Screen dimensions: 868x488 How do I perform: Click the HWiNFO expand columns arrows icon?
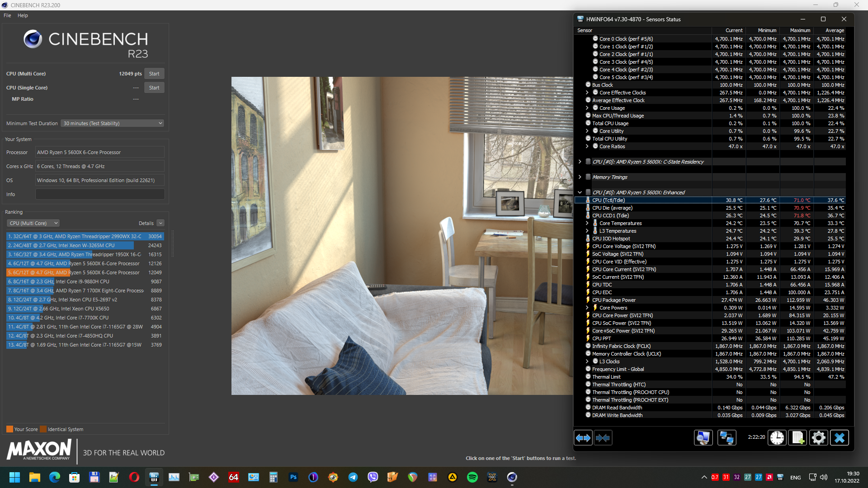coord(583,438)
